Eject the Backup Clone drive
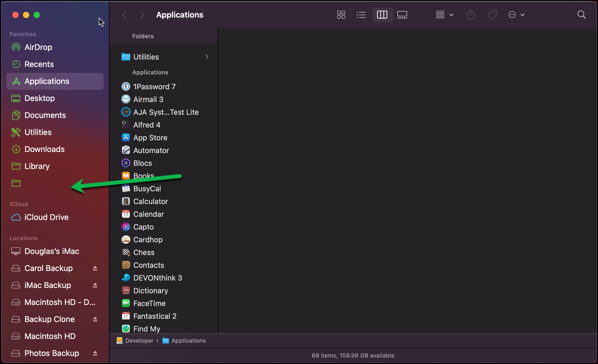598x364 pixels. (x=95, y=319)
